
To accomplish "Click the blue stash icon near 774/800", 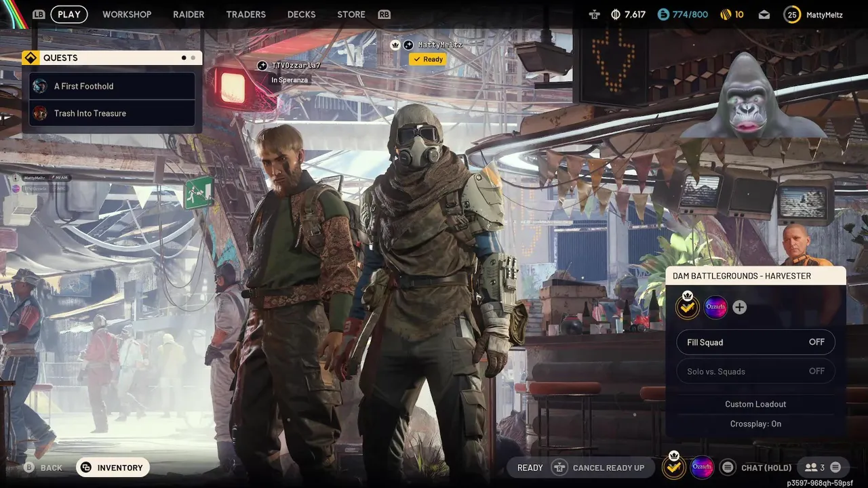I will pyautogui.click(x=663, y=14).
